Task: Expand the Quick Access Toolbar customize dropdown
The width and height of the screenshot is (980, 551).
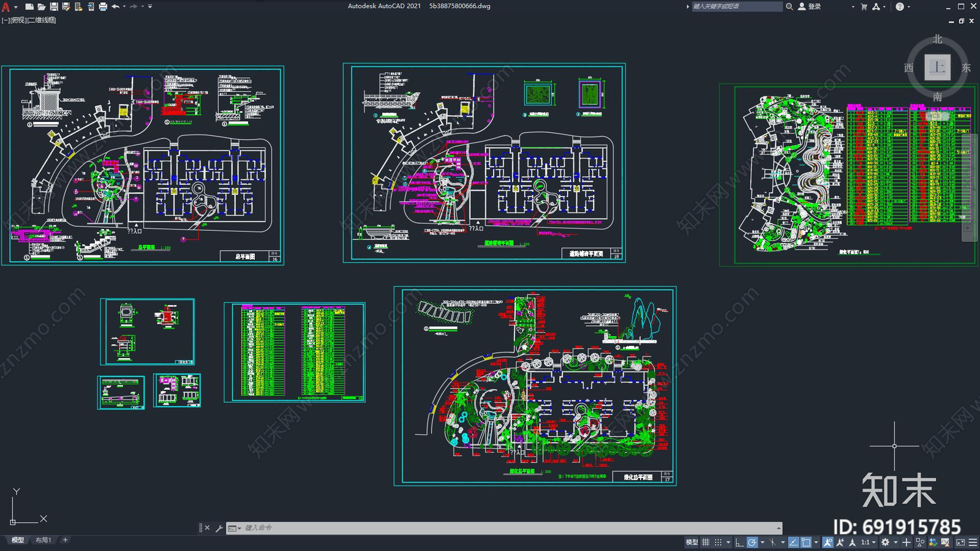Action: [150, 7]
